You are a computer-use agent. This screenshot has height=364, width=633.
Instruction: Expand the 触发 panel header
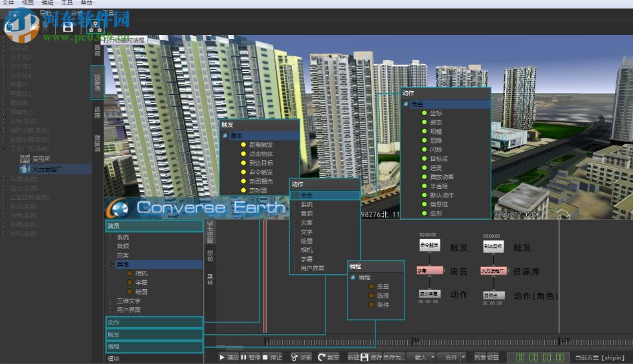[x=154, y=334]
